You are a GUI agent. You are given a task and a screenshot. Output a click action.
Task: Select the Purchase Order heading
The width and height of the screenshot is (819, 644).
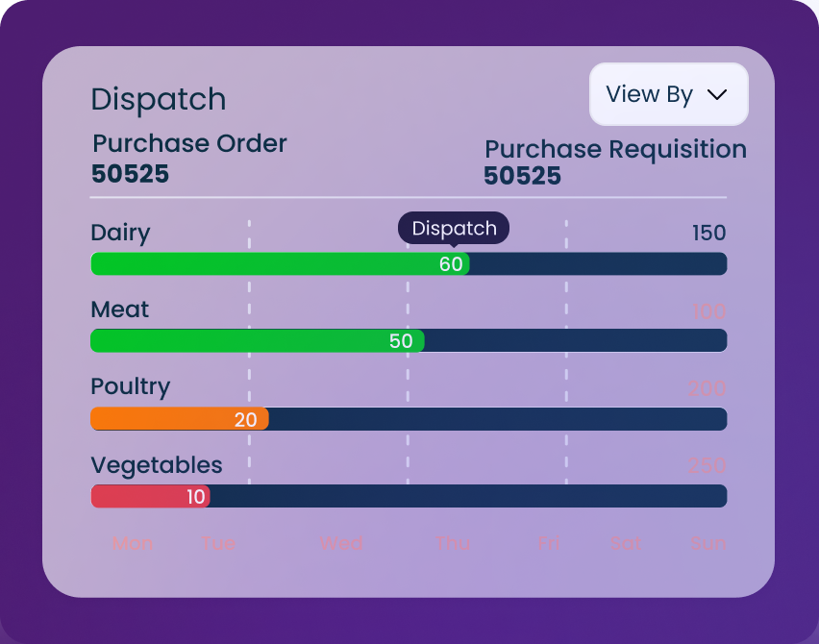click(x=189, y=144)
